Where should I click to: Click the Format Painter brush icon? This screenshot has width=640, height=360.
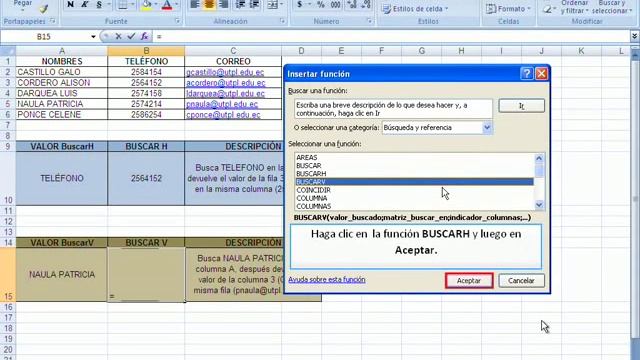[44, 8]
